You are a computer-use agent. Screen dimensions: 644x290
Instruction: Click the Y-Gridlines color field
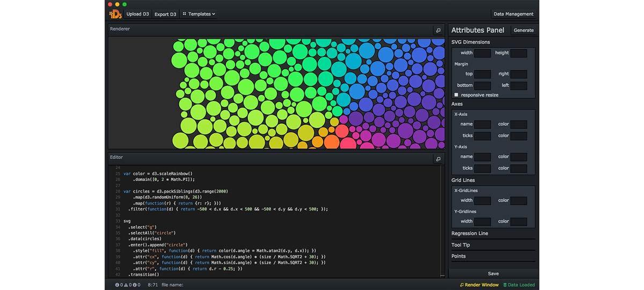pyautogui.click(x=519, y=222)
